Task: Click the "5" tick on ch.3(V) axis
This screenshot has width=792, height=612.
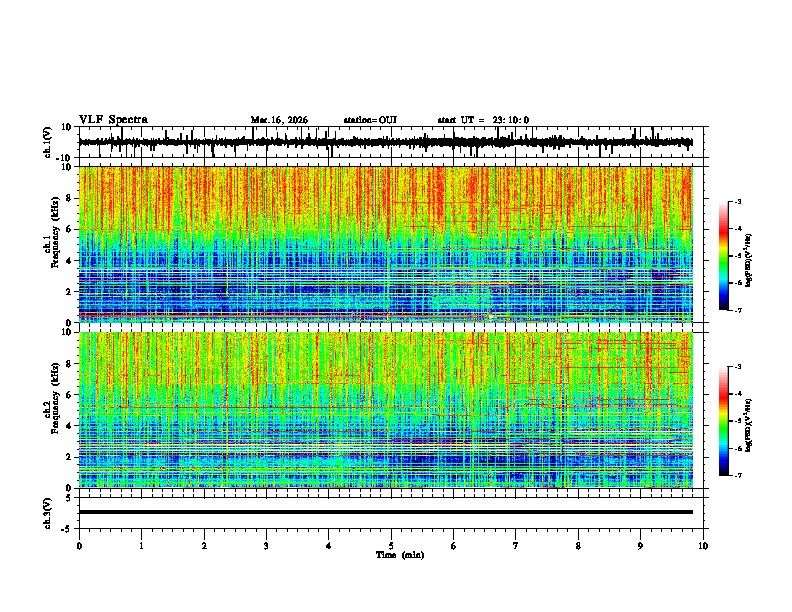Action: coord(69,498)
